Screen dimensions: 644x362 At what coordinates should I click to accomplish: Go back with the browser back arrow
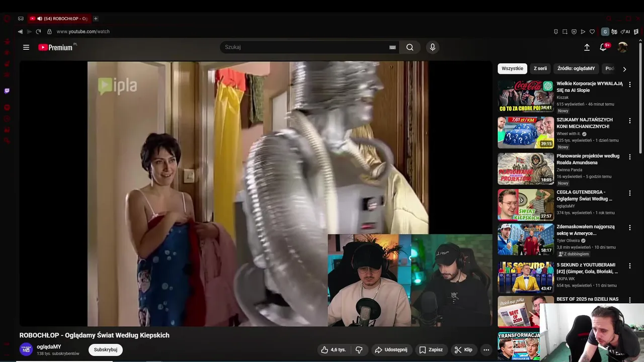point(20,32)
